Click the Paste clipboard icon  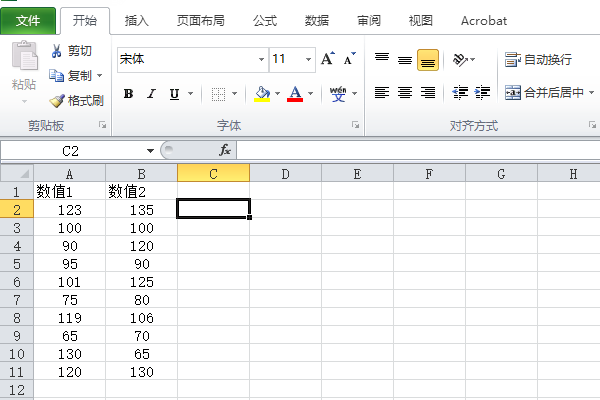[24, 56]
